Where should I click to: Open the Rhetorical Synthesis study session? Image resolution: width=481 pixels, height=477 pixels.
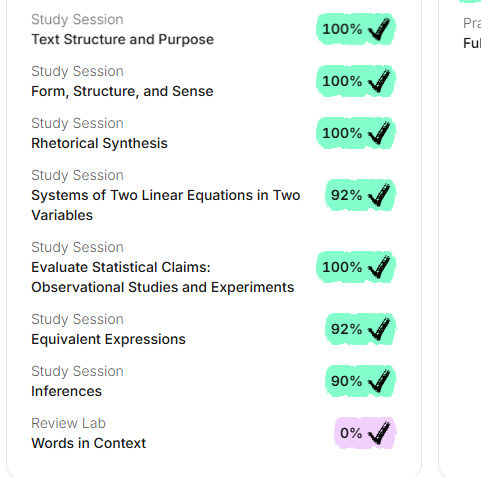tap(99, 143)
